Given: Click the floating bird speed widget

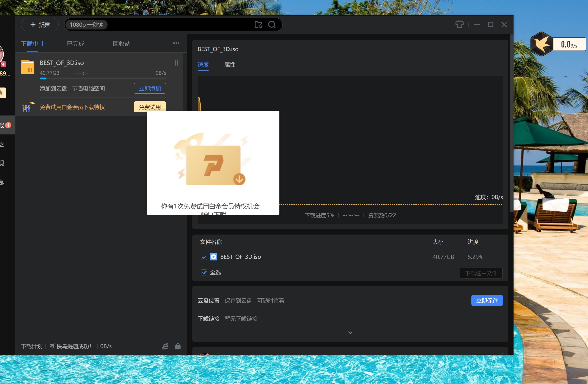Looking at the screenshot, I should [542, 44].
